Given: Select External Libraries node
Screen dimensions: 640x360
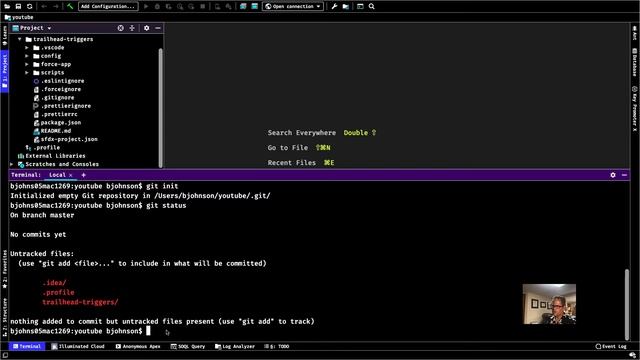Looking at the screenshot, I should (x=51, y=156).
